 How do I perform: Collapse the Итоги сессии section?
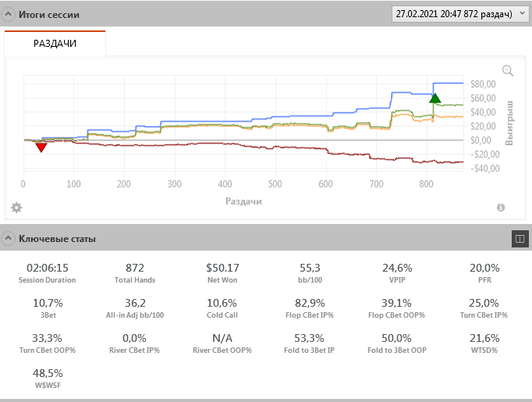(x=9, y=15)
